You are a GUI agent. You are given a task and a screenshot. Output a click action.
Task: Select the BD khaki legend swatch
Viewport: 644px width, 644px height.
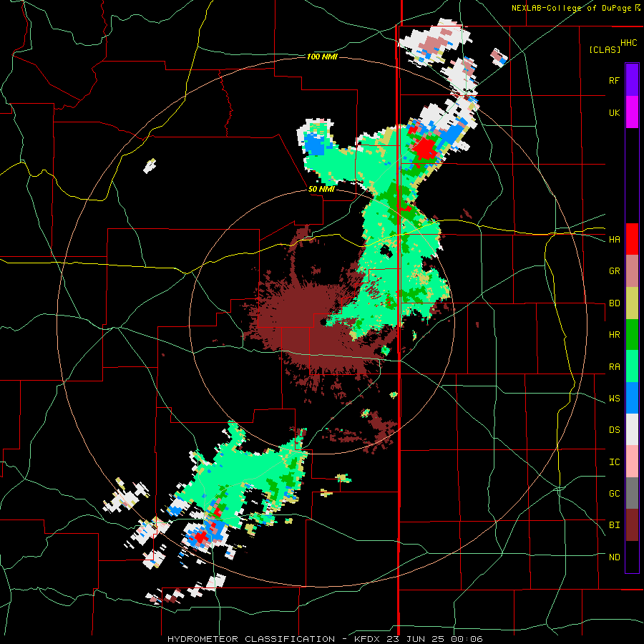632,303
